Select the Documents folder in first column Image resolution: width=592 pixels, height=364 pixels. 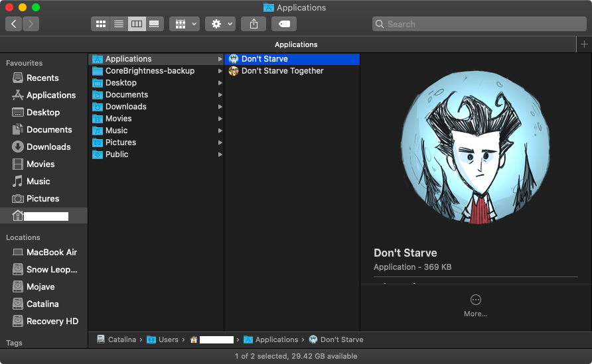156,95
